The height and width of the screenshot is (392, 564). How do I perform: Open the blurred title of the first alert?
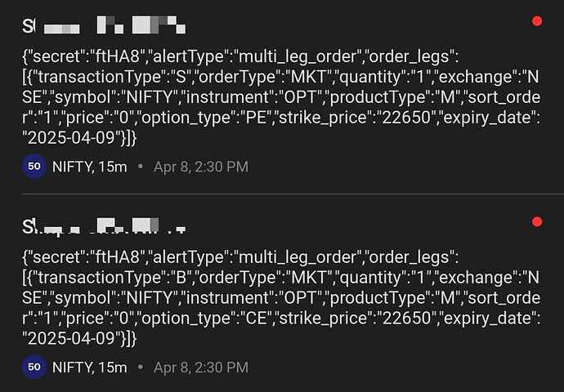(x=104, y=25)
